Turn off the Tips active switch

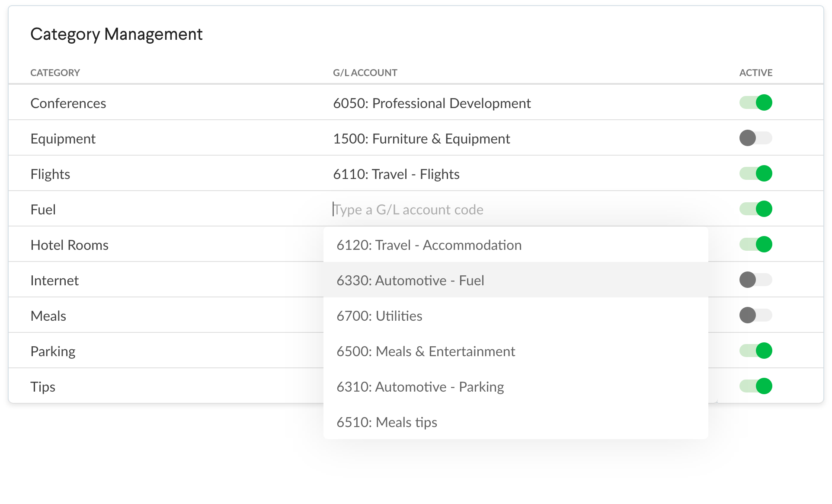pyautogui.click(x=755, y=386)
